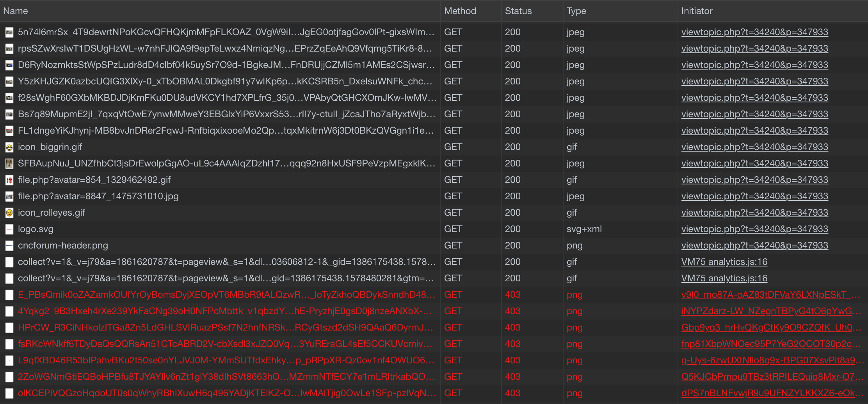Open first VM75 analytics.js:16 initiator link

[x=724, y=262]
